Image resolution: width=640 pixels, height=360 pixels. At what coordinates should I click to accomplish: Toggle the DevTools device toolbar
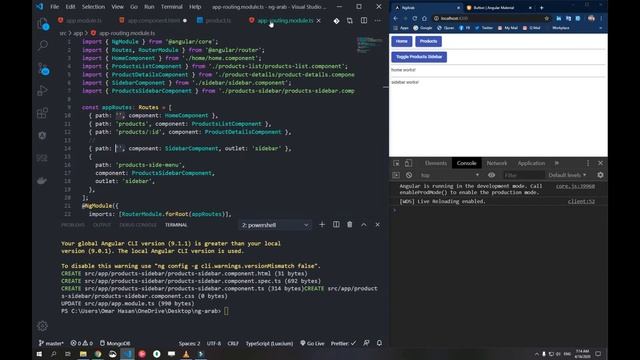[408, 163]
